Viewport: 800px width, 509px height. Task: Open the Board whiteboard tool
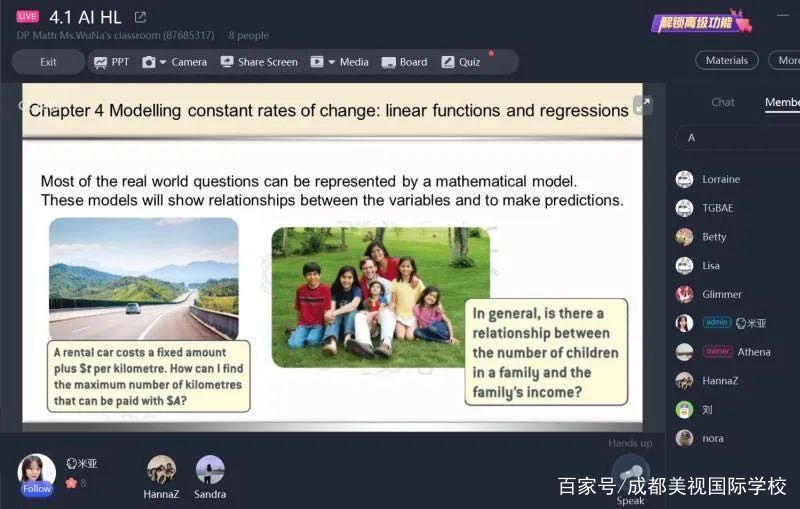point(403,62)
